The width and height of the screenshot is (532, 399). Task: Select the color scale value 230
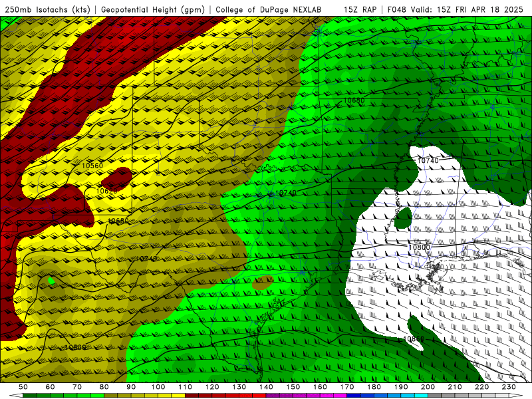point(509,387)
